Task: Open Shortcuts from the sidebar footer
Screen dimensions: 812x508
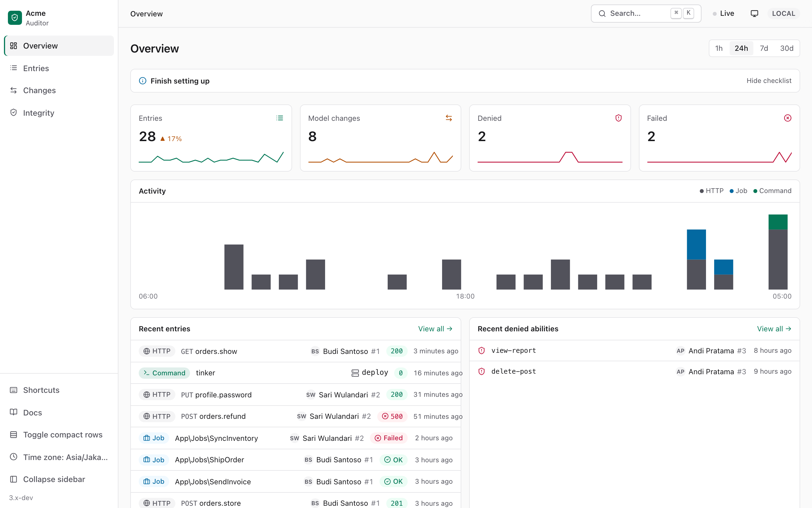Action: point(59,390)
